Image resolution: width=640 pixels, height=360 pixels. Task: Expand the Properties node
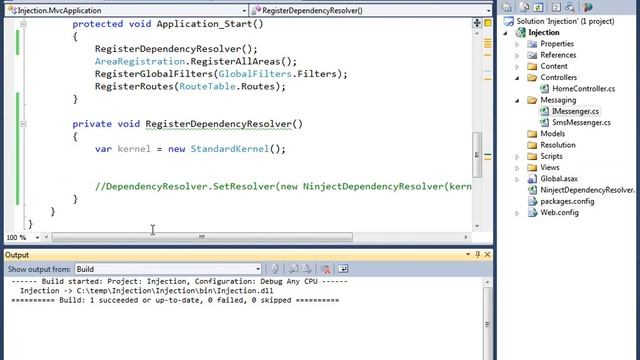(x=517, y=44)
